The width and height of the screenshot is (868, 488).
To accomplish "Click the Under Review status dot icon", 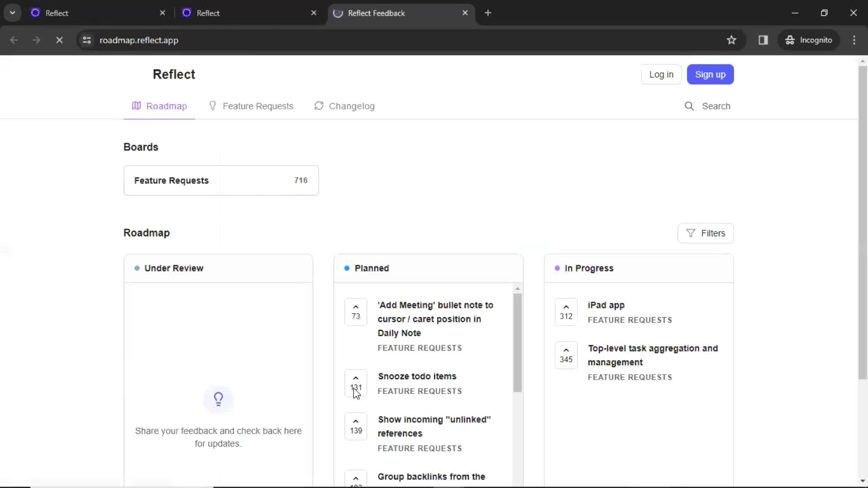I will (137, 267).
